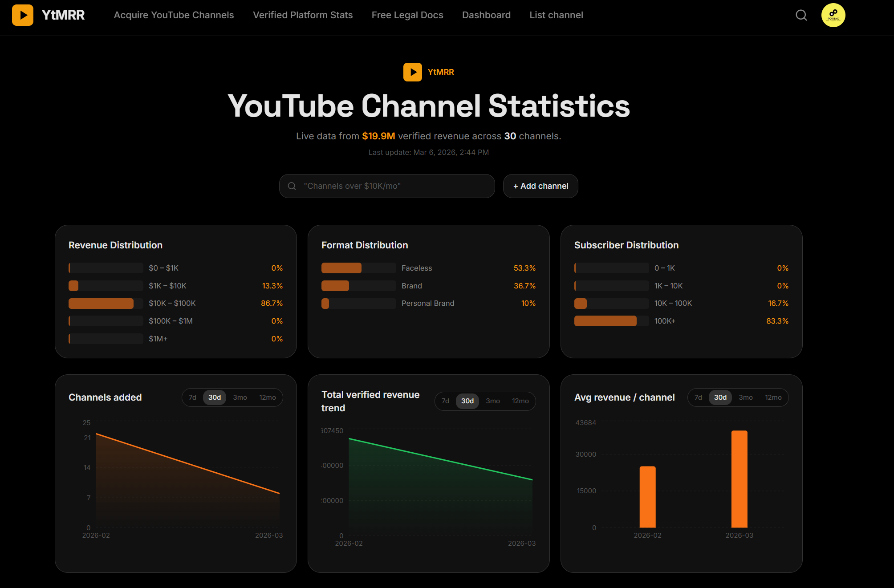Pick 7d on Total verified revenue trend
Screen dimensions: 894x588
pos(445,401)
